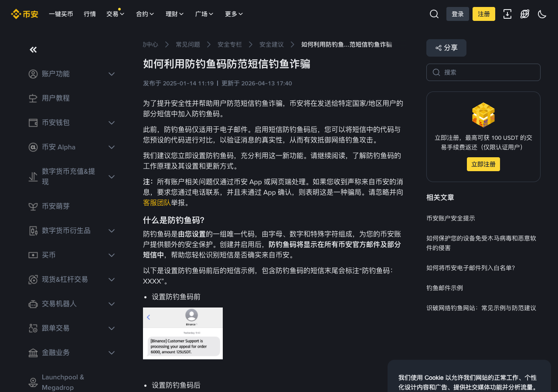
Task: Open 一键买币 in top navigation
Action: click(61, 14)
